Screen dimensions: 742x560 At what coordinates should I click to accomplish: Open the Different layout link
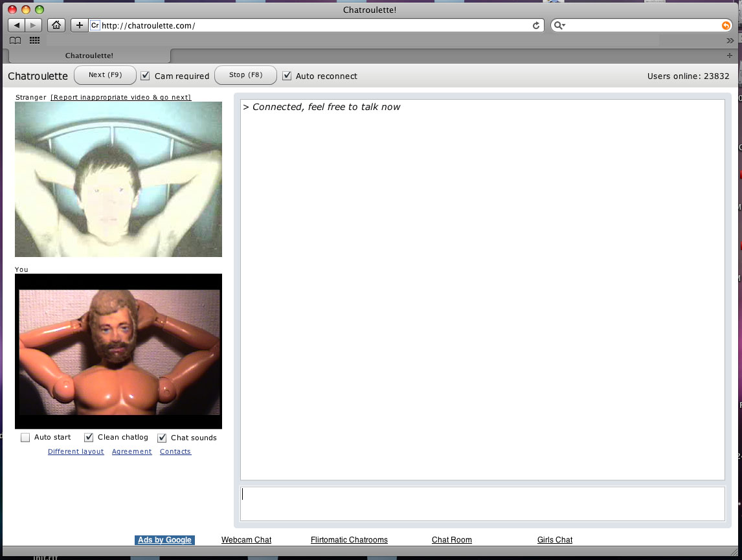pyautogui.click(x=76, y=452)
